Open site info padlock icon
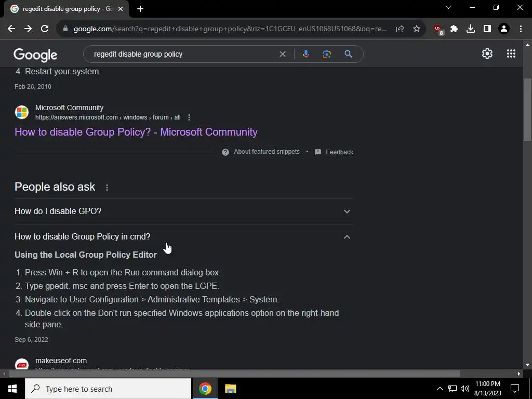 [x=65, y=29]
